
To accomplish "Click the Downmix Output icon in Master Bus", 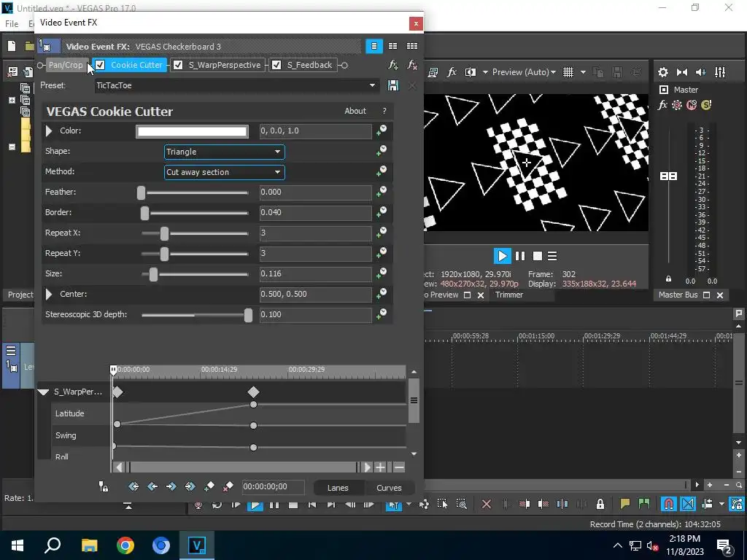I will [x=682, y=72].
